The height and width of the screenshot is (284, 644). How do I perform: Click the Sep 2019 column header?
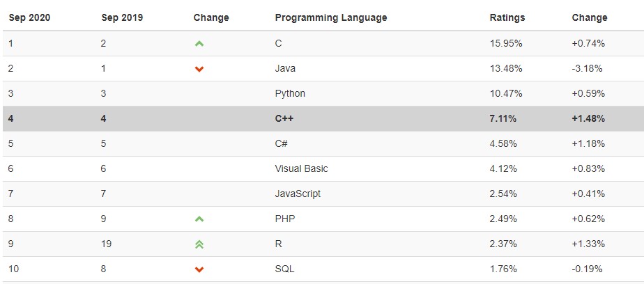[122, 17]
